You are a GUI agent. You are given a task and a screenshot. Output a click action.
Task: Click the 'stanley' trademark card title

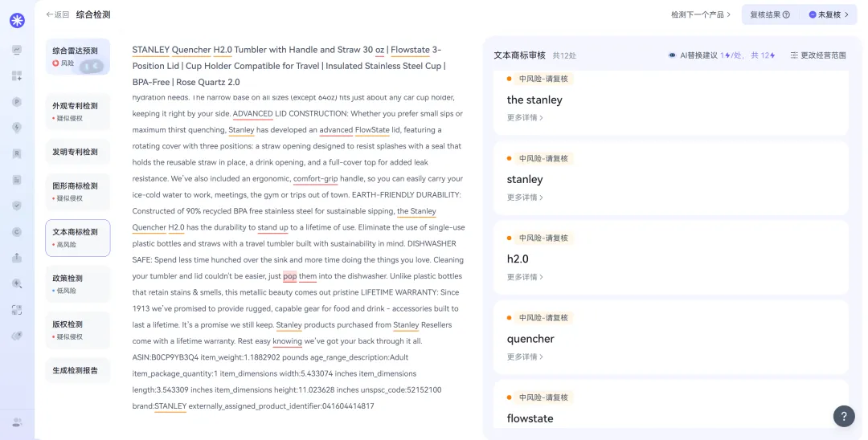(525, 180)
